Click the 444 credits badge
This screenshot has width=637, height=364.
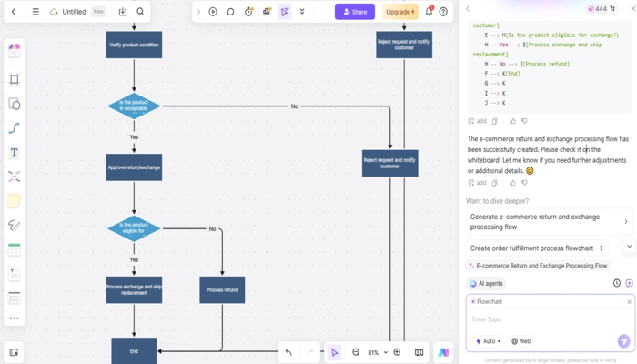(x=602, y=8)
